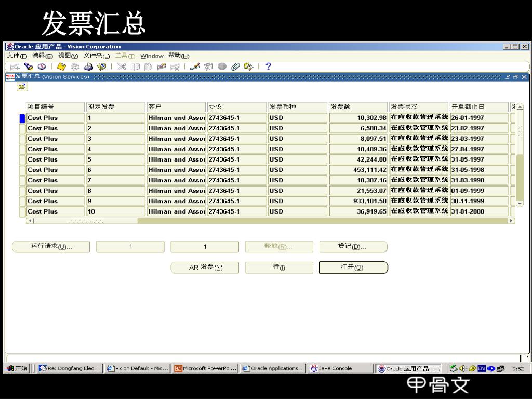
Task: Select the record indicator for invoice 1
Action: click(22, 118)
